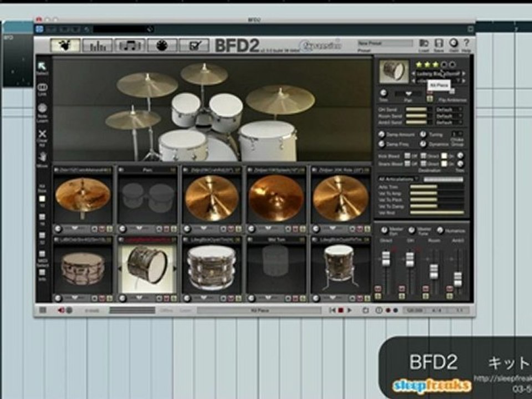
Task: Click the inspector Trim knob
Action: [383, 93]
